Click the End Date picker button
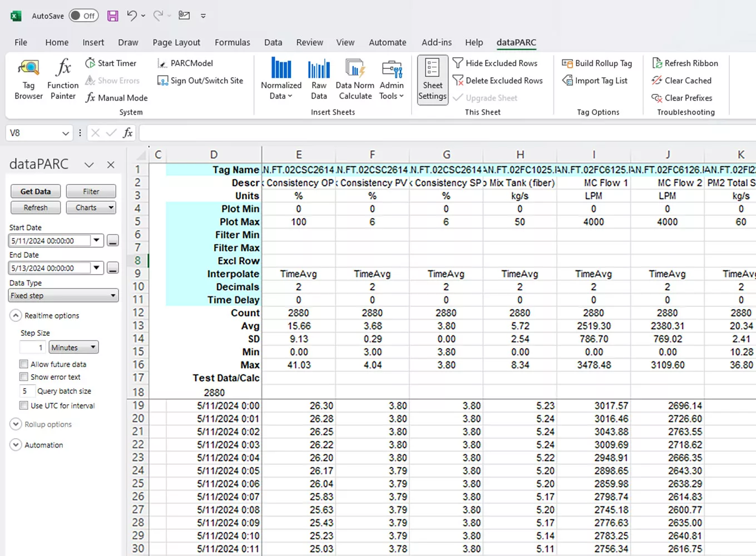Image resolution: width=756 pixels, height=556 pixels. [112, 268]
